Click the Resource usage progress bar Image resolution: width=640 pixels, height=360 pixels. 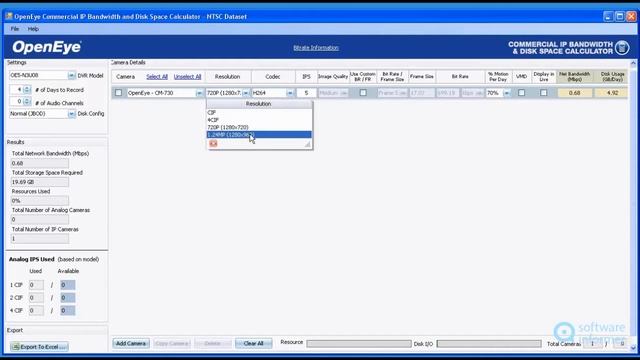pyautogui.click(x=359, y=344)
